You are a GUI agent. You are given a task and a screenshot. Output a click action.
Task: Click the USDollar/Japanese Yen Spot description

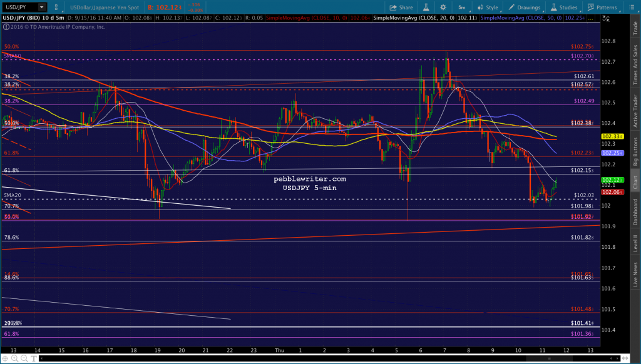pos(105,8)
